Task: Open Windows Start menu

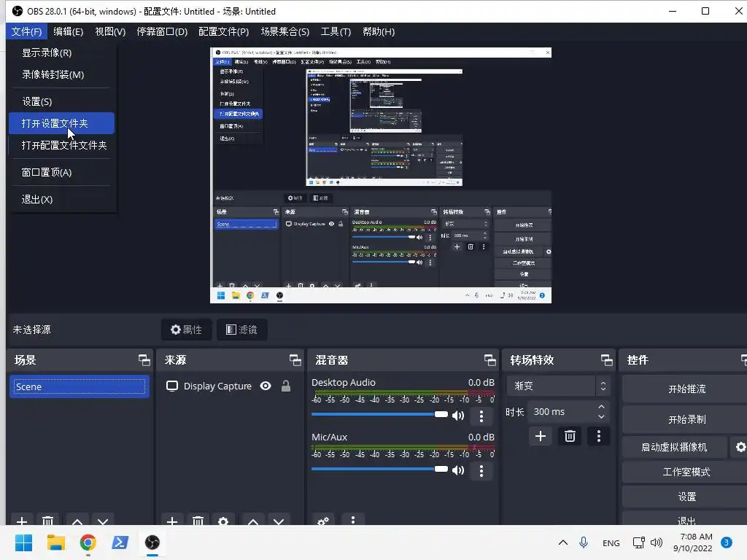Action: pyautogui.click(x=23, y=542)
